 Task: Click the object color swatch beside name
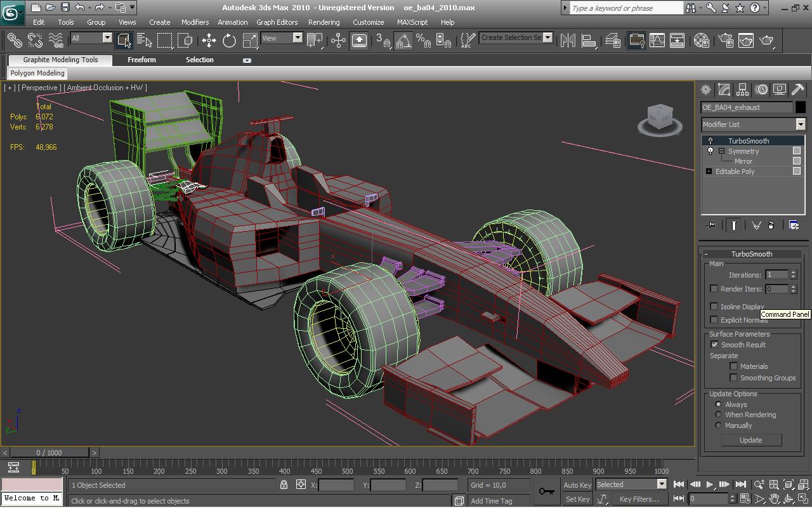801,107
